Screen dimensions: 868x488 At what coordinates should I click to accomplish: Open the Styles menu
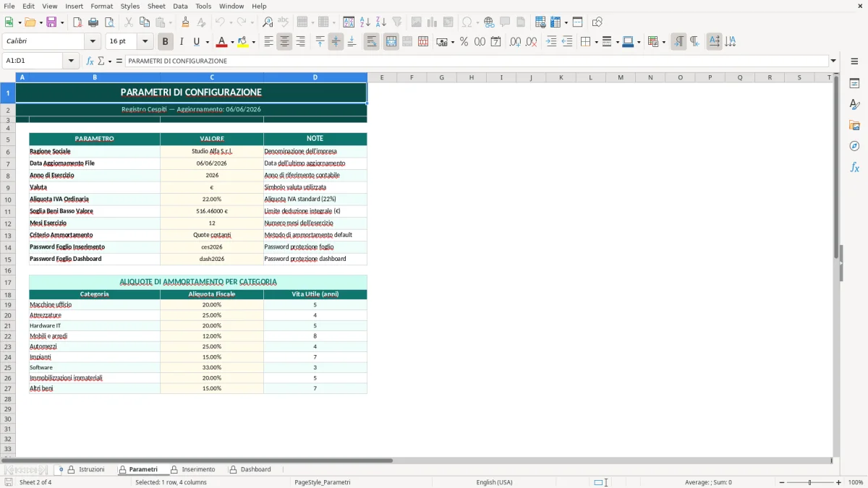point(130,6)
